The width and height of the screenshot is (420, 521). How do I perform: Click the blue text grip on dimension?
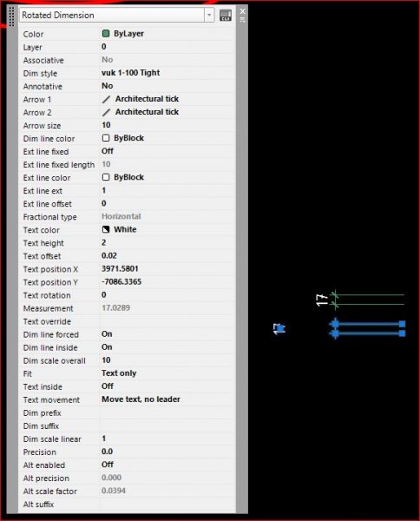point(281,328)
